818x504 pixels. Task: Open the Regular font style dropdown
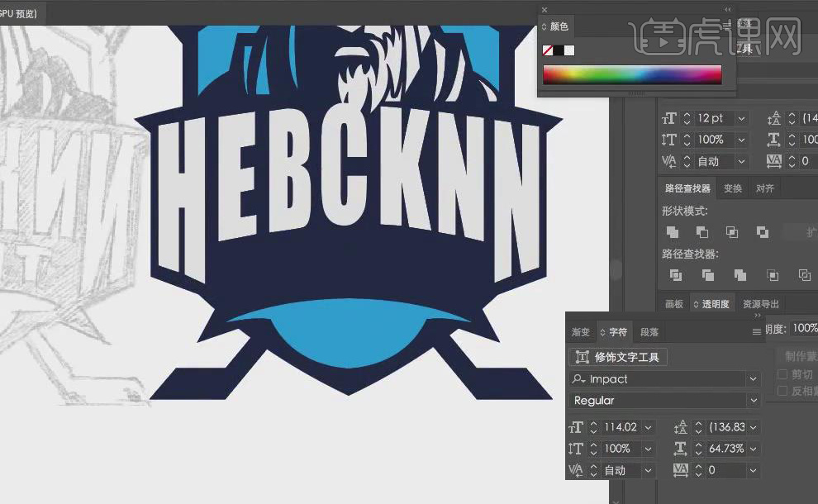point(753,401)
